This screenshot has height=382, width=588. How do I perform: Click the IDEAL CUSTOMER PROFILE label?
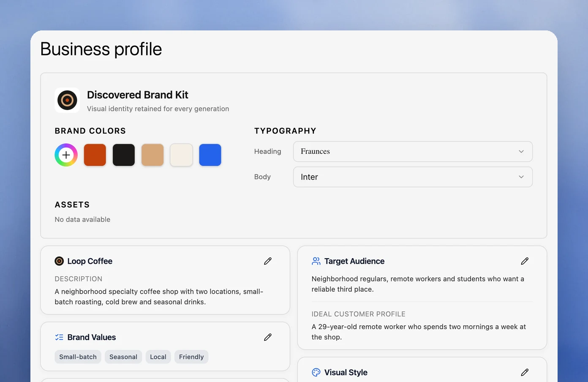tap(359, 314)
